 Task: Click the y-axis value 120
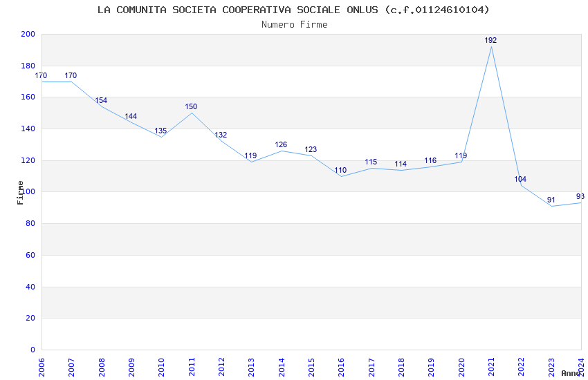tap(28, 160)
